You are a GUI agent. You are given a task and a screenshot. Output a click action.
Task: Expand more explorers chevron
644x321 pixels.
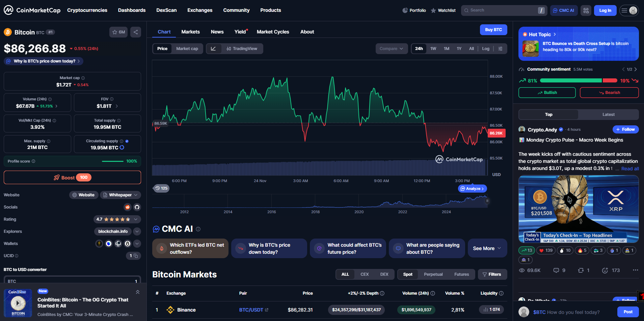(x=137, y=231)
